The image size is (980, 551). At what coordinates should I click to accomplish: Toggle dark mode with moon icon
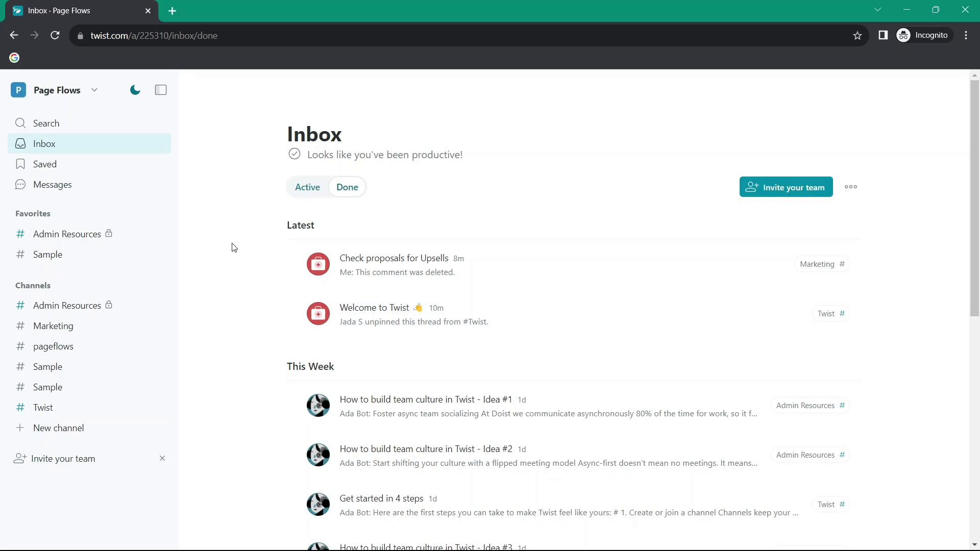coord(135,90)
